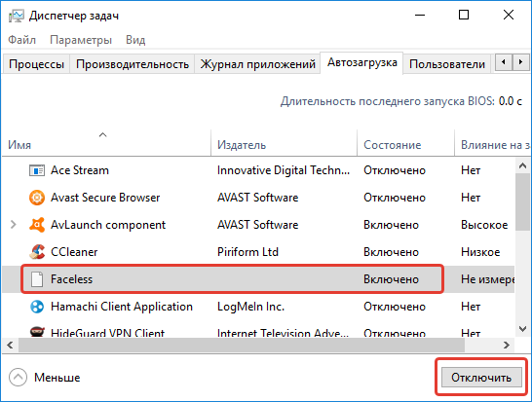
Task: Switch to the Производительность tab
Action: click(x=133, y=63)
